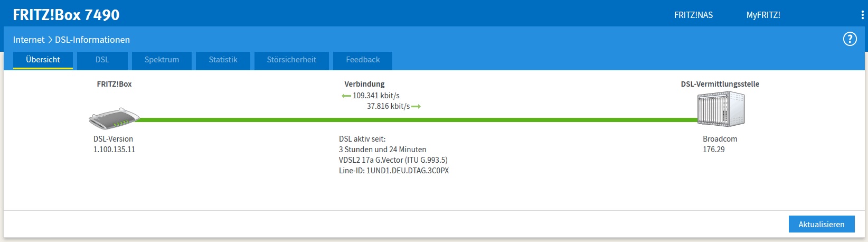Click the DSL-Vermittlungsstelle rack image

point(721,109)
